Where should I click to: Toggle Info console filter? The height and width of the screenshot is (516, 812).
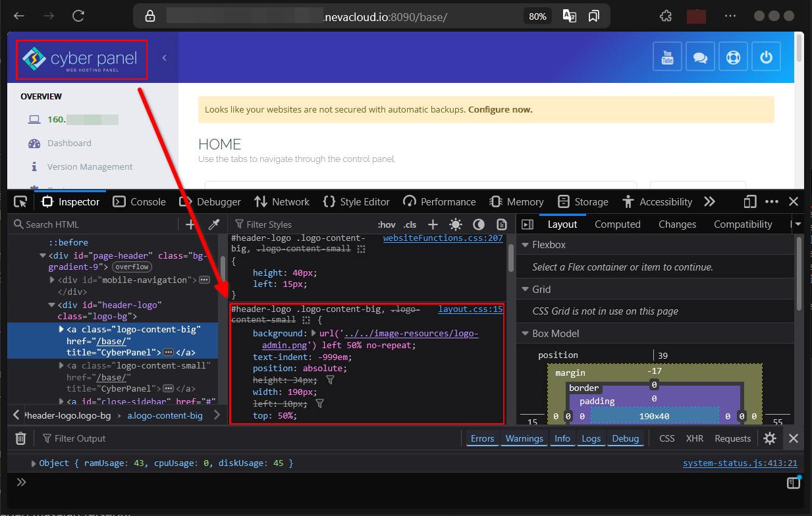(x=562, y=438)
